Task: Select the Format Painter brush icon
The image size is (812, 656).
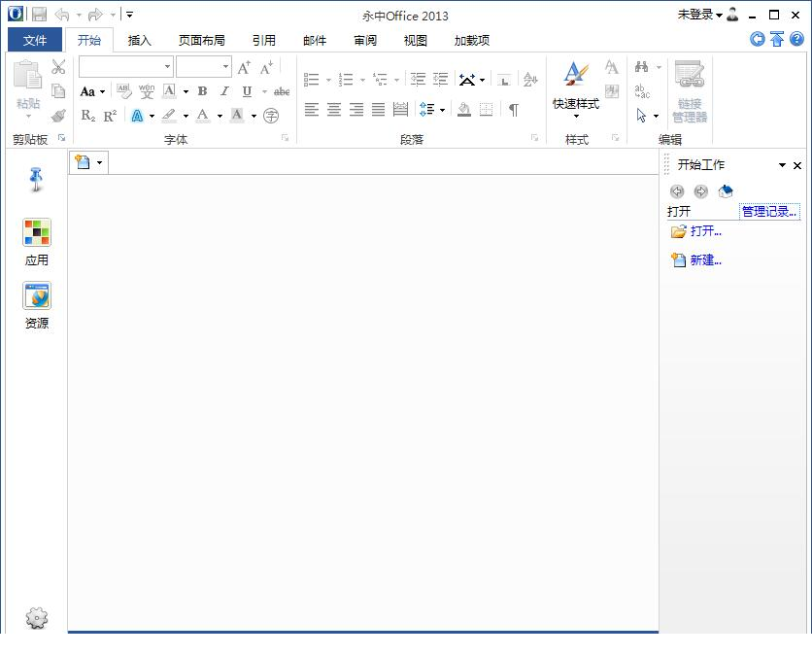Action: coord(58,116)
